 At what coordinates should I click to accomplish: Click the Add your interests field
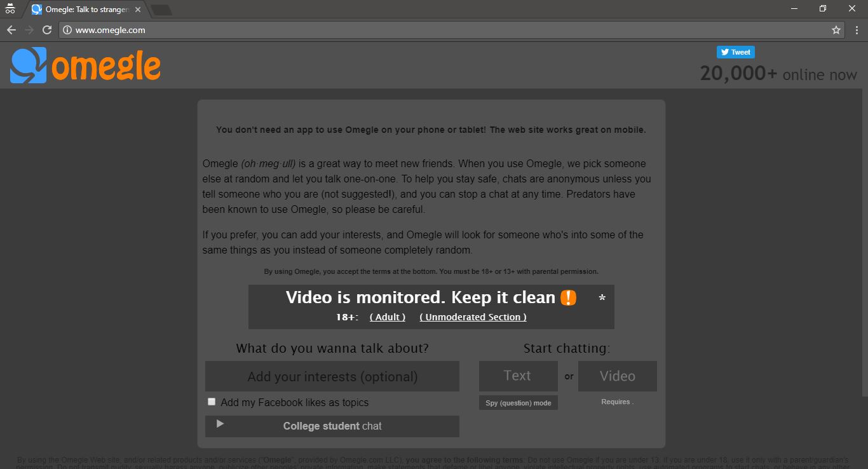(332, 376)
